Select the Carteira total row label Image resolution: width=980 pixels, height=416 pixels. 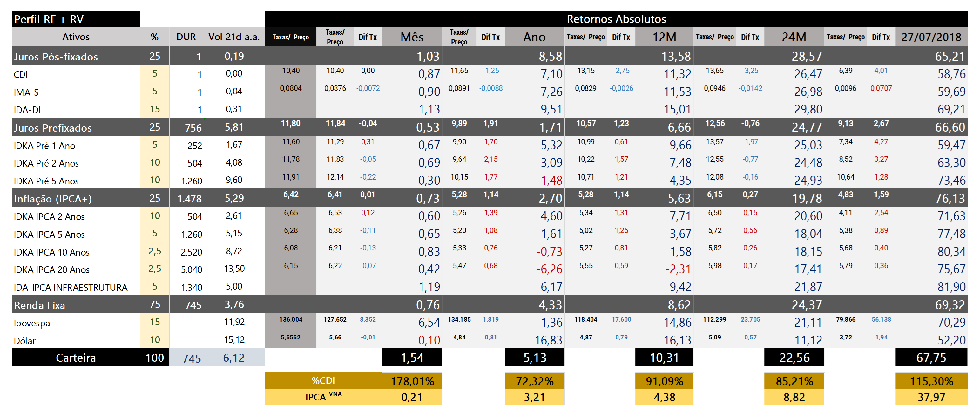pyautogui.click(x=76, y=358)
